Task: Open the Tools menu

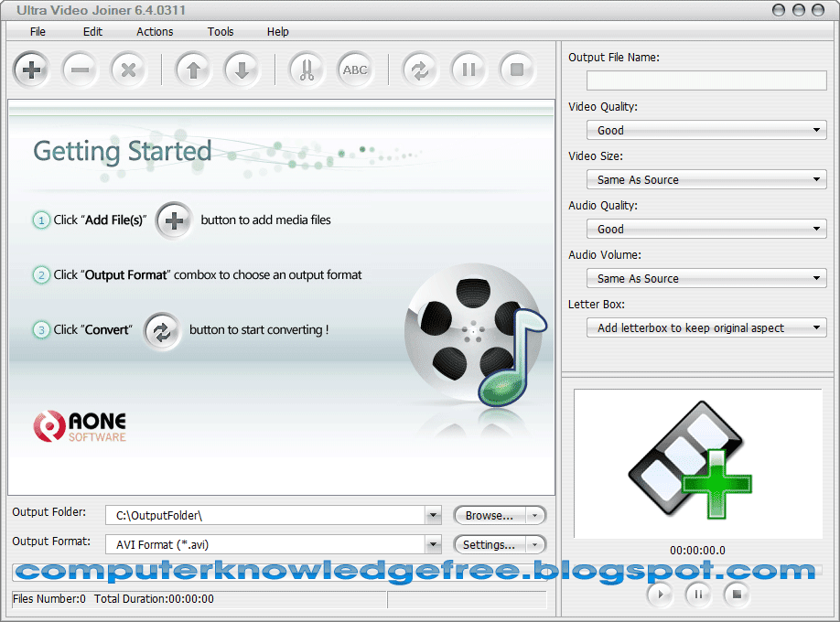Action: click(220, 31)
